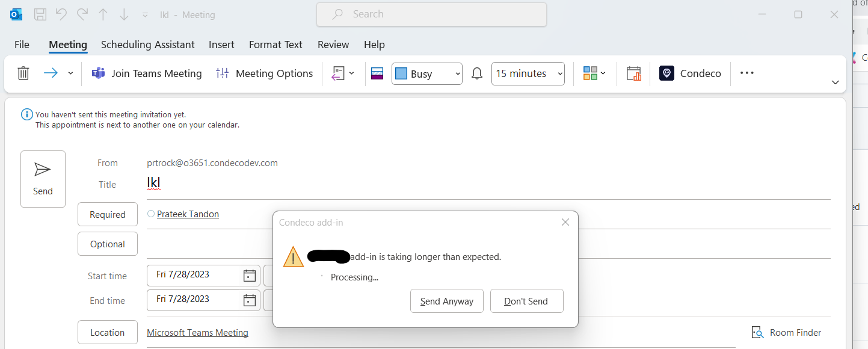Screen dimensions: 868x349
Task: Open the More commands ellipsis menu
Action: tap(746, 73)
